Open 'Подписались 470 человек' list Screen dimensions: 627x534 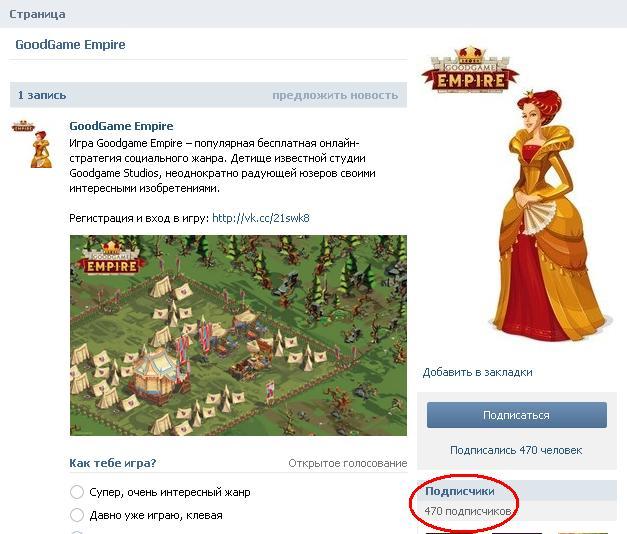click(516, 450)
